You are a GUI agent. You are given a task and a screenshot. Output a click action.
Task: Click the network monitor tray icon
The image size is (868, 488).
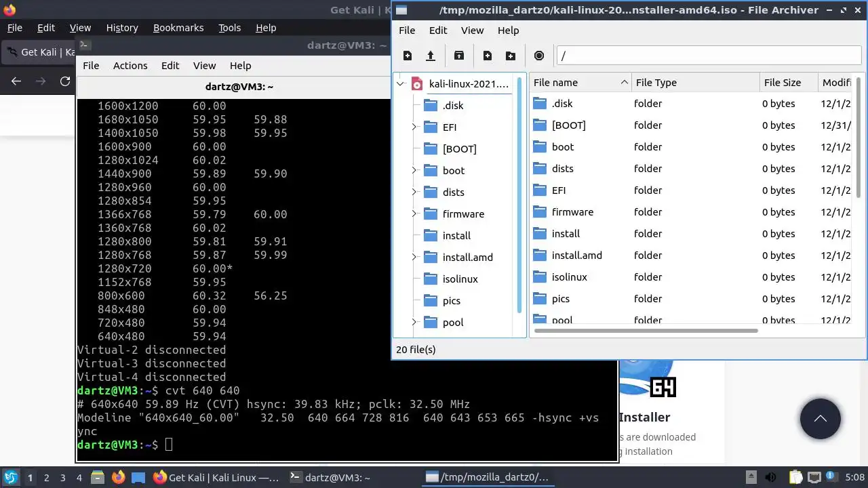(x=814, y=477)
